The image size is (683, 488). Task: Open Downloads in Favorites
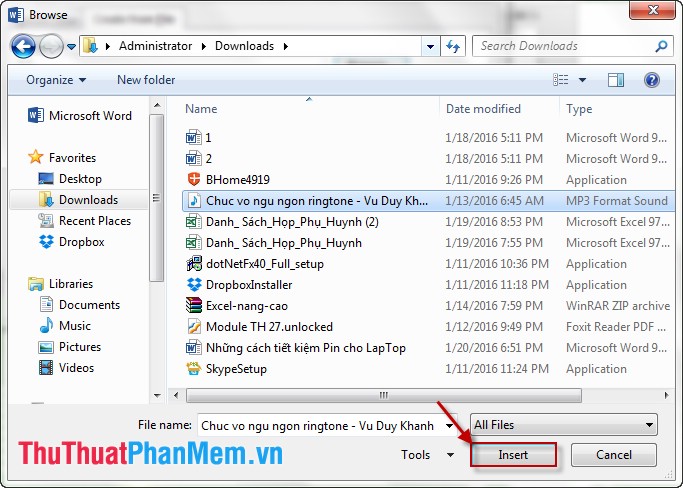(78, 200)
